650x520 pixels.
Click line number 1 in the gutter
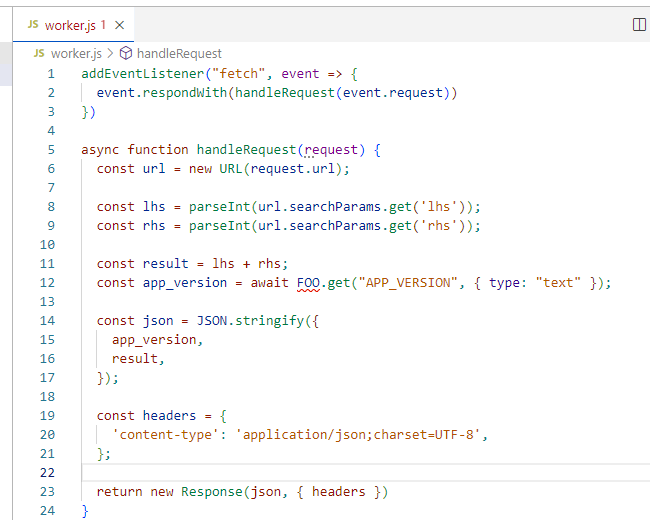(x=51, y=74)
